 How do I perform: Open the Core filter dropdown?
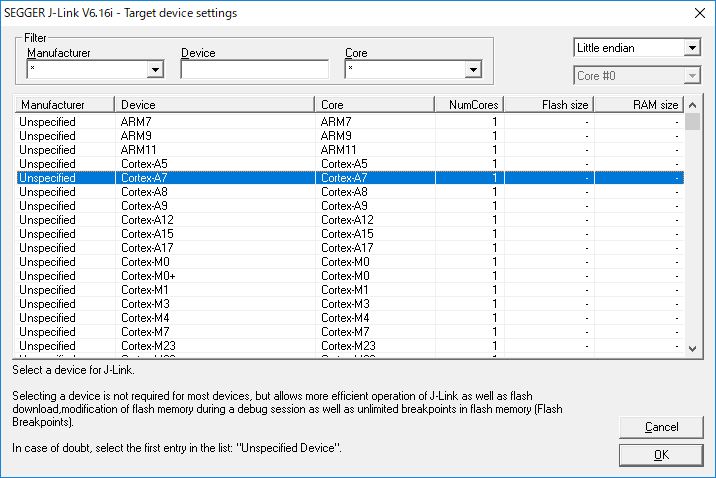coord(473,70)
